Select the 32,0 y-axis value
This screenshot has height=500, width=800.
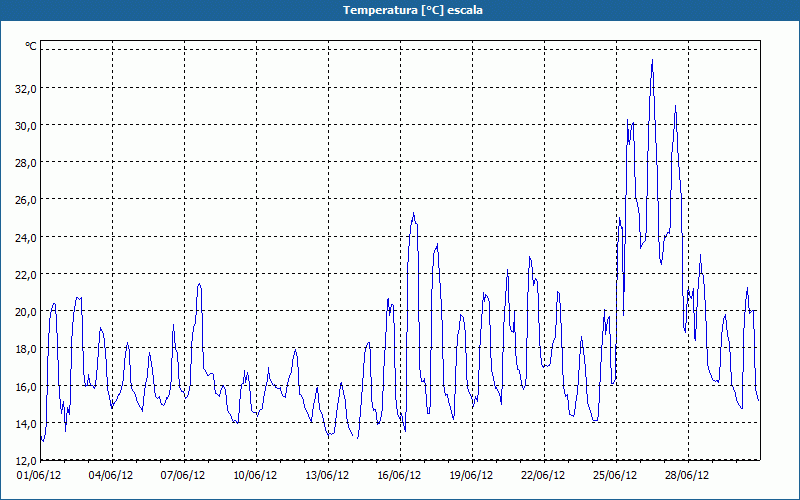(x=26, y=88)
